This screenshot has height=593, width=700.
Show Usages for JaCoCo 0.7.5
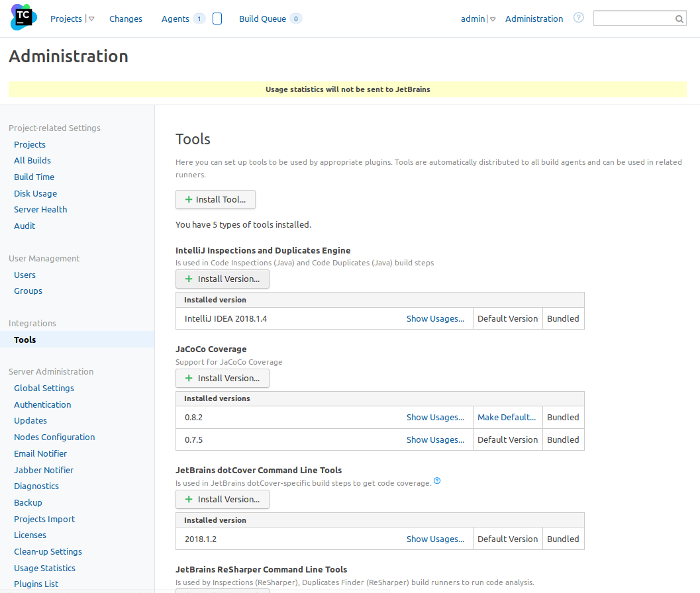[x=435, y=439]
